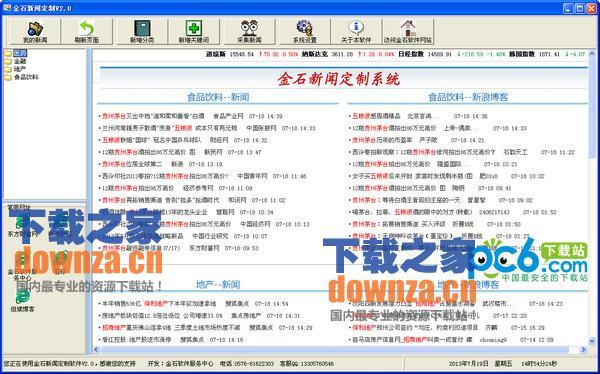This screenshot has width=600, height=374.
Task: Open 西泠春拍新观察 blog post by 石韵天工
Action: point(424,152)
